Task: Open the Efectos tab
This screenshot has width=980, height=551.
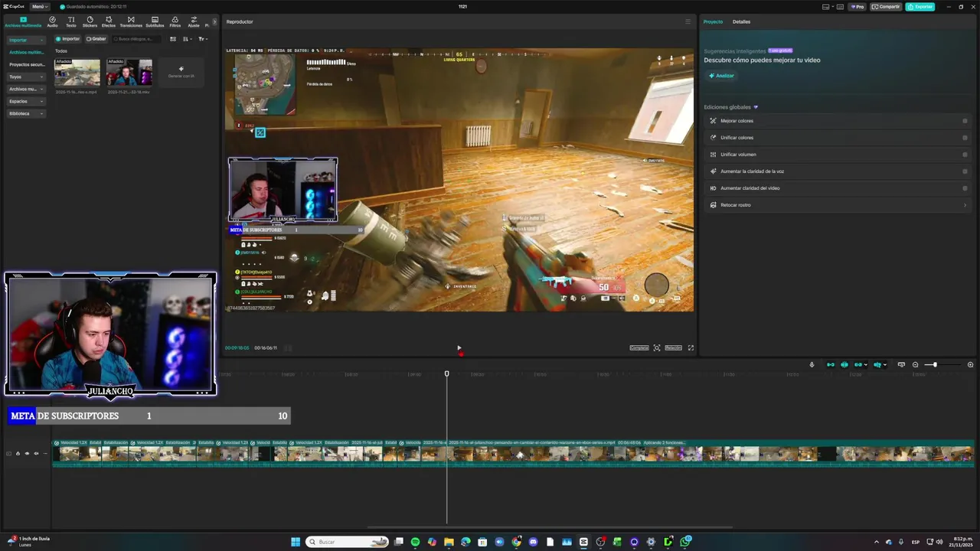Action: point(109,21)
